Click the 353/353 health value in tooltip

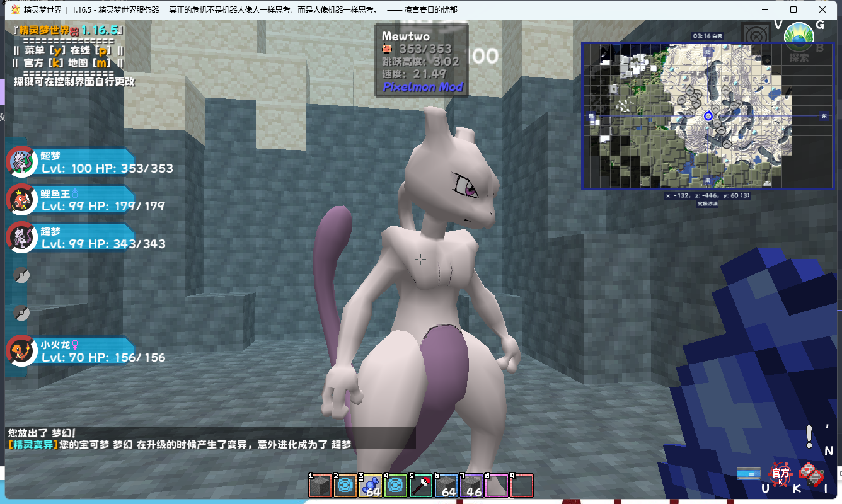(x=425, y=49)
